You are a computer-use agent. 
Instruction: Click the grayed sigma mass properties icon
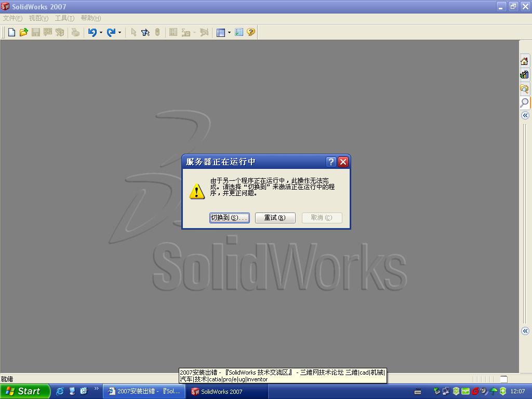pos(185,32)
